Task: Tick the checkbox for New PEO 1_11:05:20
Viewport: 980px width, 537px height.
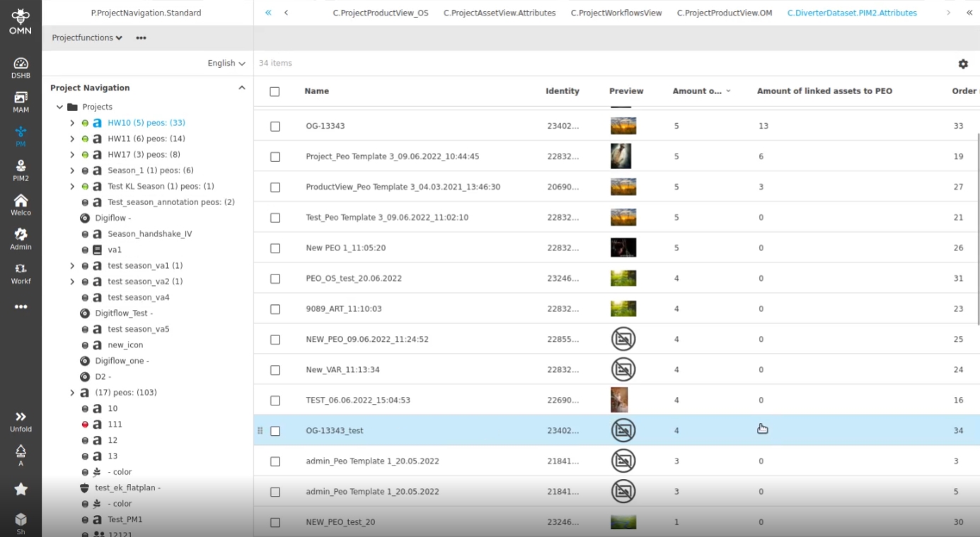Action: (275, 248)
